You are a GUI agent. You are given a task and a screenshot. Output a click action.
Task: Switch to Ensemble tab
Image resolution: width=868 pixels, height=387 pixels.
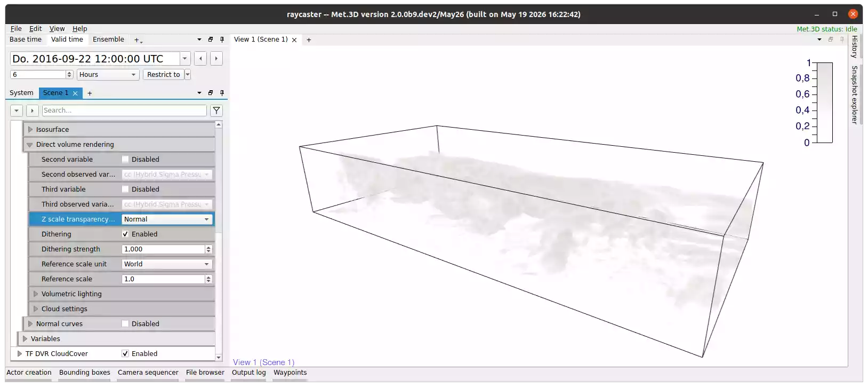[x=108, y=40]
